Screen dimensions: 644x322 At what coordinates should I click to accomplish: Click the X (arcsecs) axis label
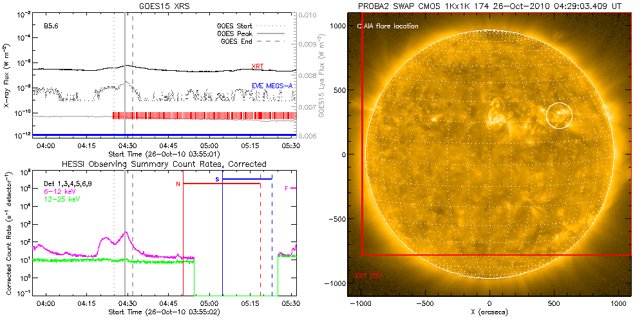coord(491,312)
